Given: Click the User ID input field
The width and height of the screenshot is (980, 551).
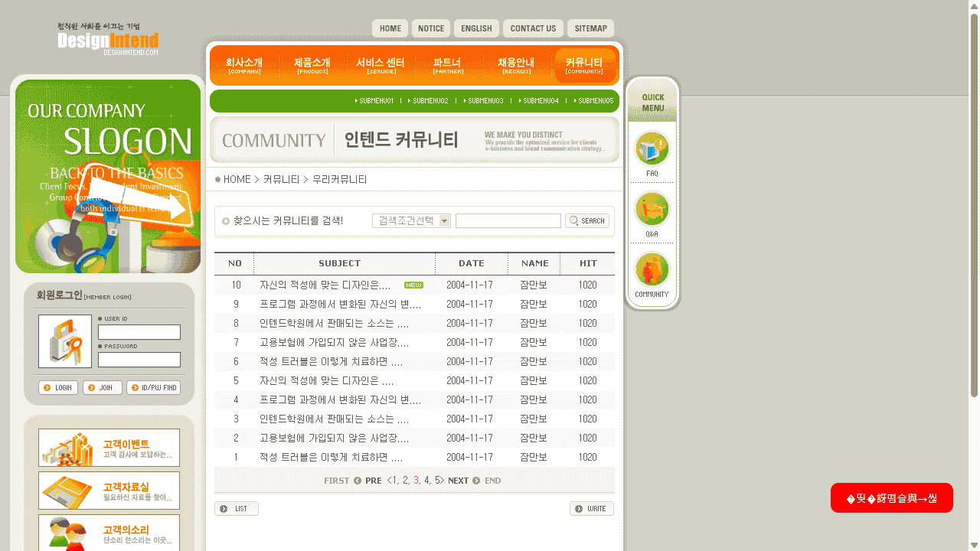Looking at the screenshot, I should [139, 332].
